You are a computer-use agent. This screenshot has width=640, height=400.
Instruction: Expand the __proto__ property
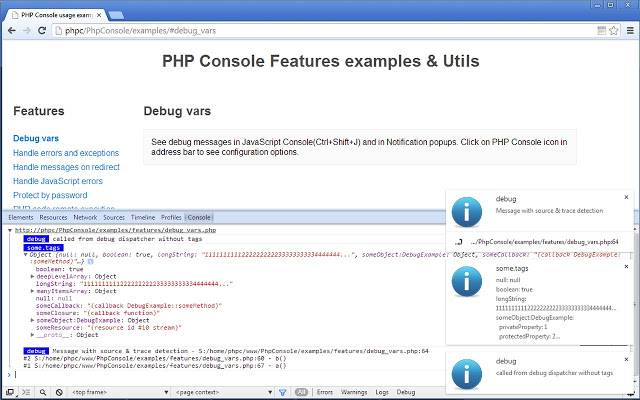click(x=33, y=335)
